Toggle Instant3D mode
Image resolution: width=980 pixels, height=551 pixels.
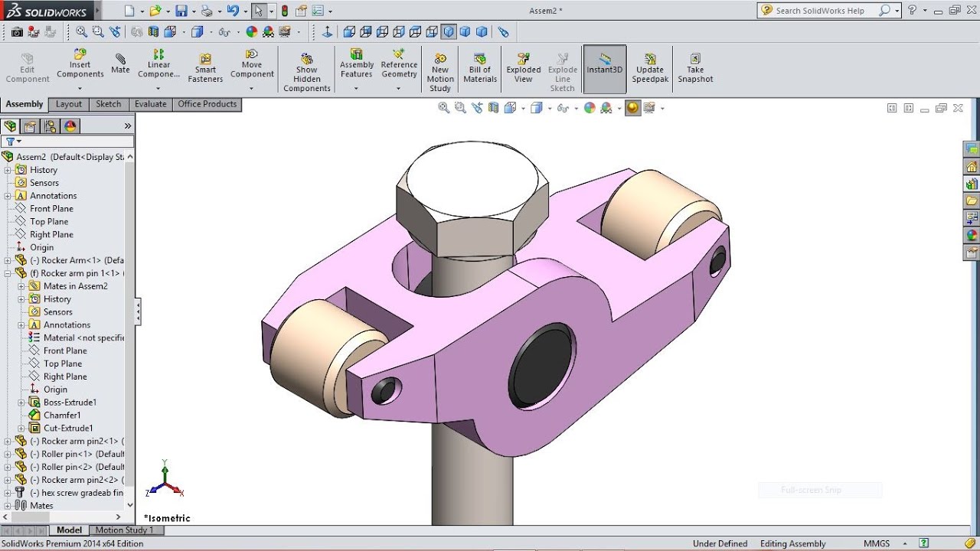605,69
